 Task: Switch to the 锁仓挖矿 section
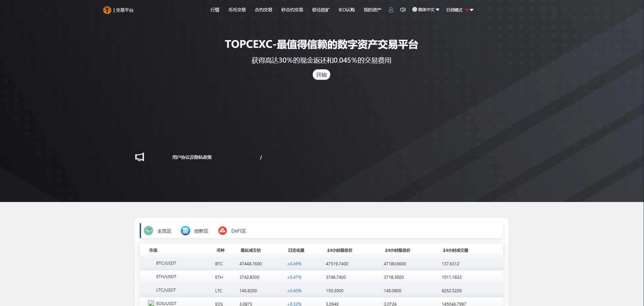pos(320,10)
